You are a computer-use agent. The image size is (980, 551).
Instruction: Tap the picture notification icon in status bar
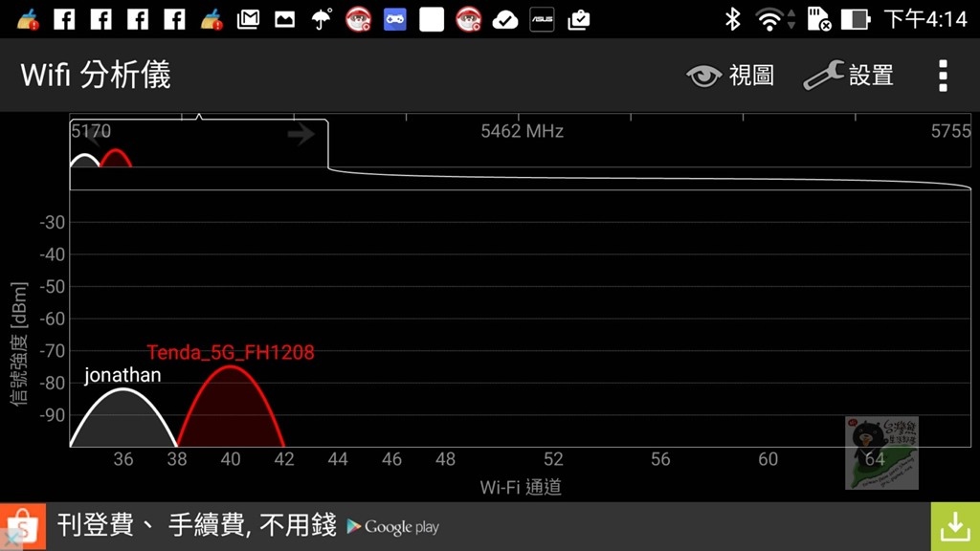[284, 19]
